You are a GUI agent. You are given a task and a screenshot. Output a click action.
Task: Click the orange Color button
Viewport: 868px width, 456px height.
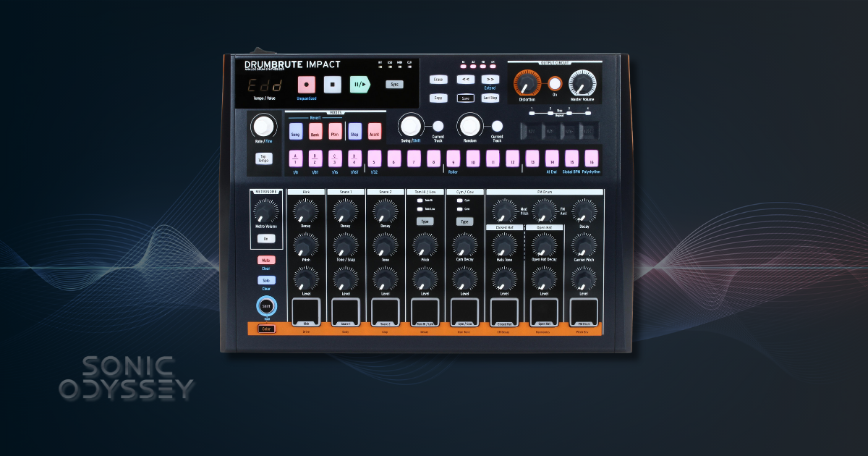(x=265, y=329)
